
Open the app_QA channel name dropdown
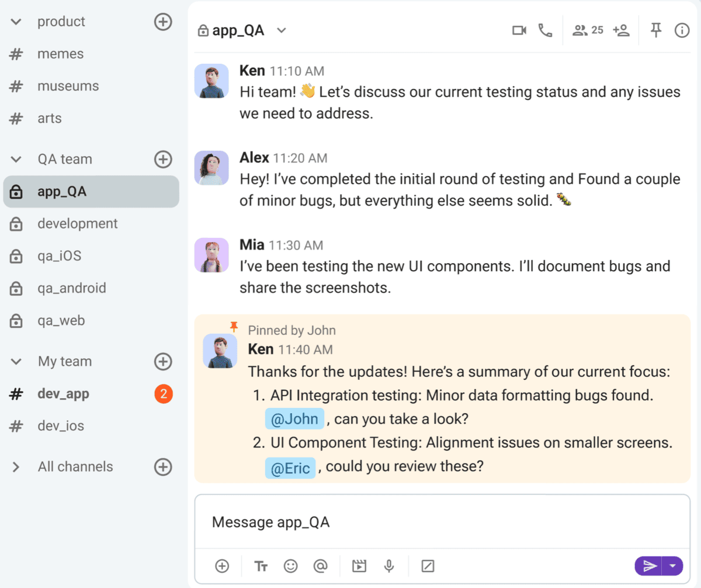click(281, 30)
